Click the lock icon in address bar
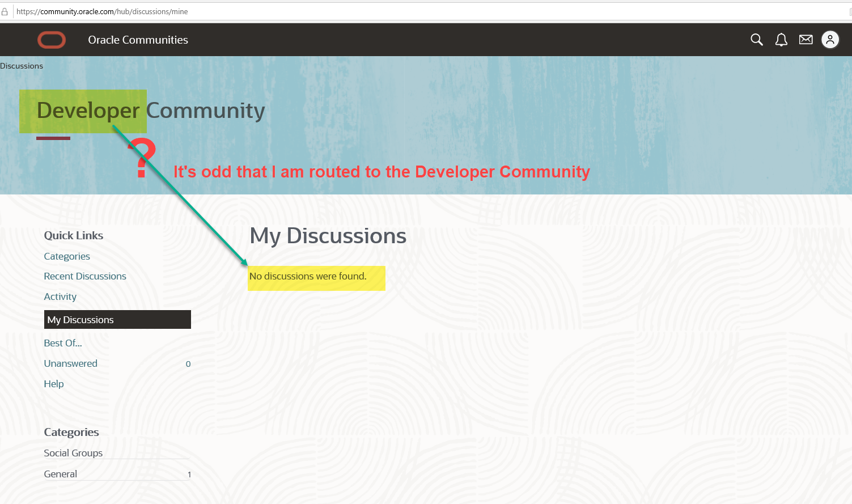 [x=5, y=11]
